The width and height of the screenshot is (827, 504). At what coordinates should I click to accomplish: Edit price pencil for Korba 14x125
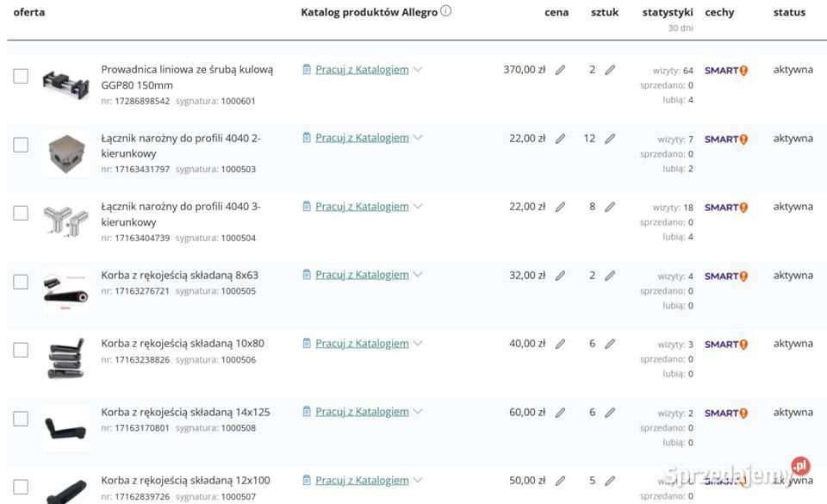tap(560, 413)
